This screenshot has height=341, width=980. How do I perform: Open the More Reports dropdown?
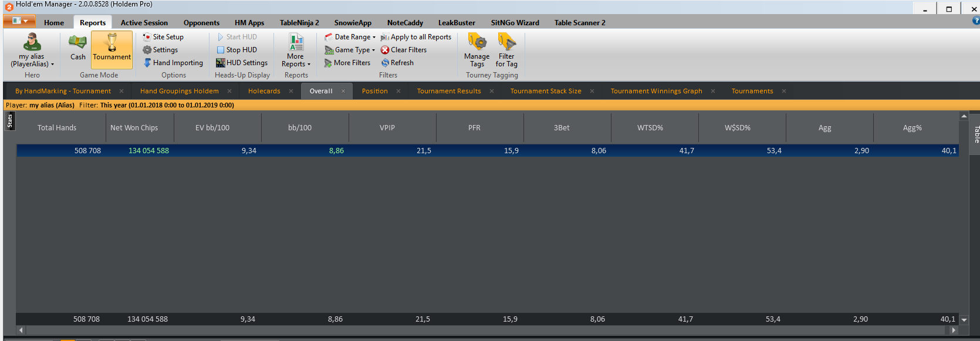(x=296, y=51)
